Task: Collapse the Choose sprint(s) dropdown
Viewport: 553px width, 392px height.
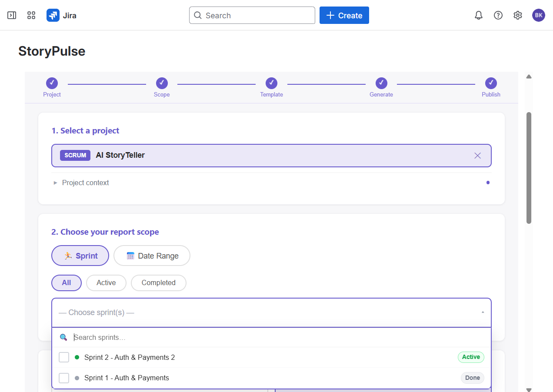Action: (x=271, y=312)
